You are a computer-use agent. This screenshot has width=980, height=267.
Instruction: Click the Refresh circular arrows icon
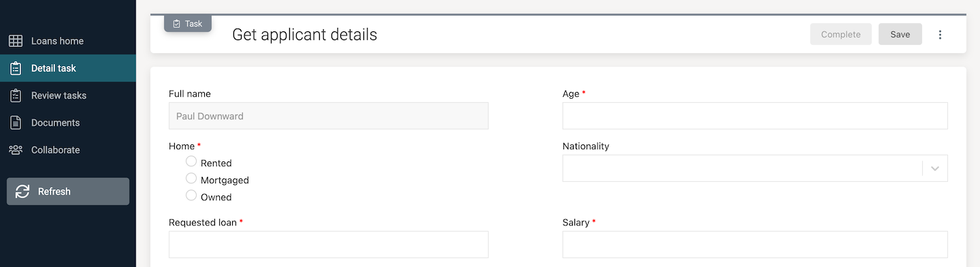tap(22, 191)
